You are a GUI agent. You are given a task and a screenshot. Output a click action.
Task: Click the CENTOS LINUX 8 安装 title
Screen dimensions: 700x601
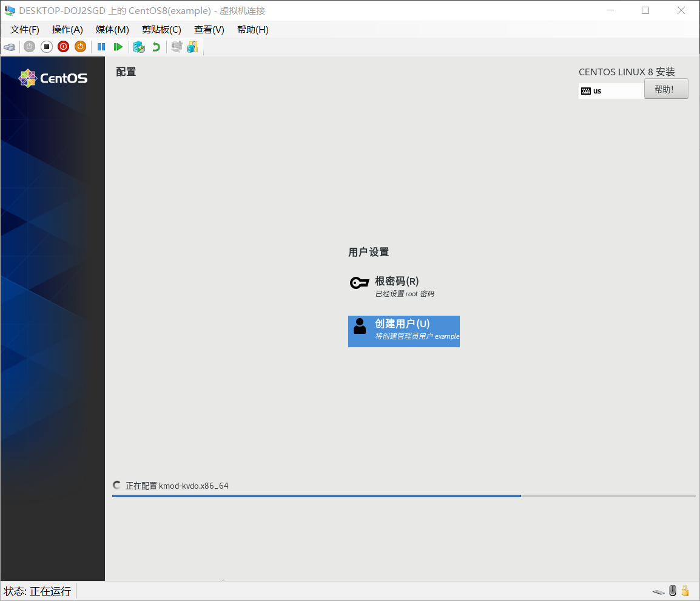627,72
